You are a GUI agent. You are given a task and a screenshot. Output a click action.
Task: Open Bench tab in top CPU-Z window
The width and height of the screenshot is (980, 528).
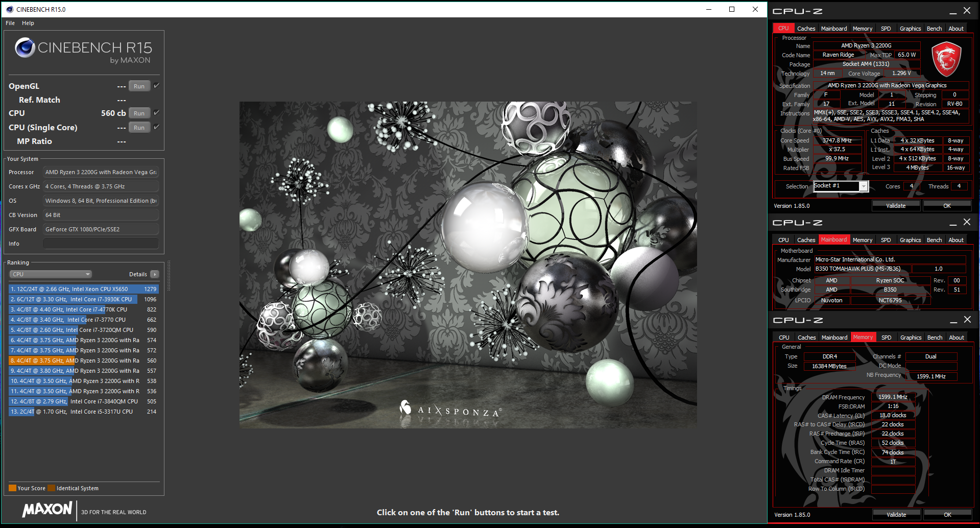(x=935, y=29)
